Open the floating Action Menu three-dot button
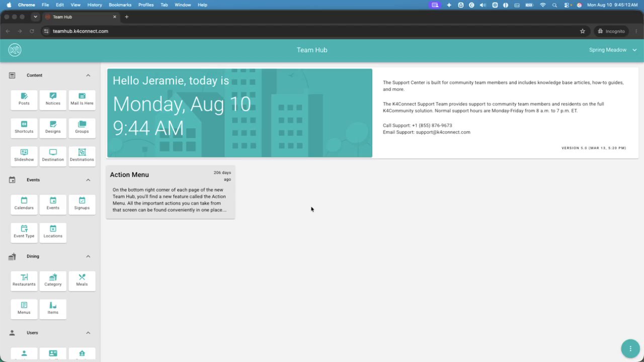 click(630, 348)
